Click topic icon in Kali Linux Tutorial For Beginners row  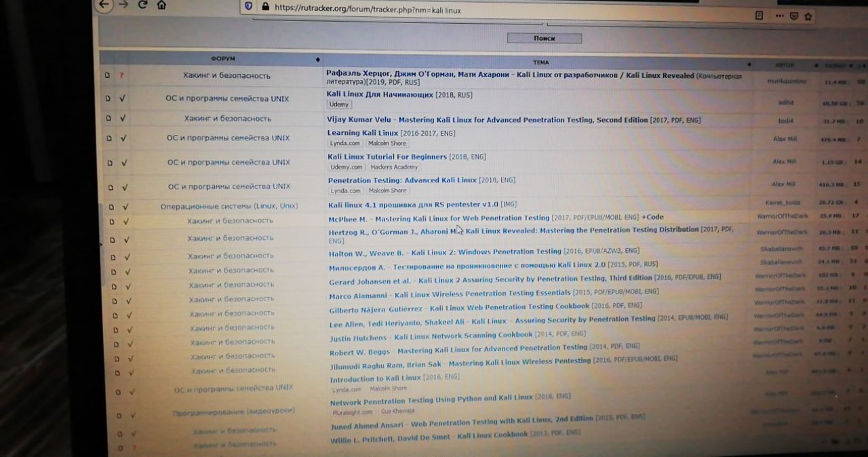109,163
